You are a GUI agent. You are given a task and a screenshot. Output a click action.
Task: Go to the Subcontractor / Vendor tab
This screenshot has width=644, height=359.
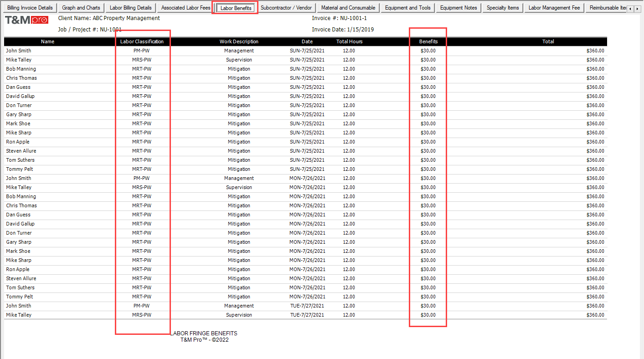tap(286, 8)
